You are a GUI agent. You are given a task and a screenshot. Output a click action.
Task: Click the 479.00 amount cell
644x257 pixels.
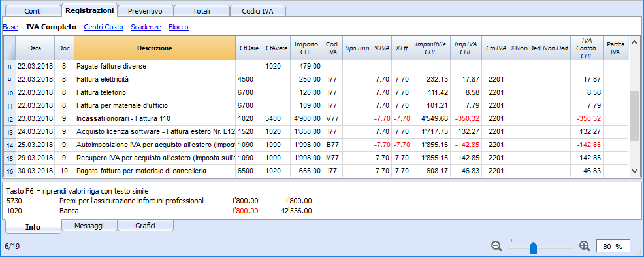(x=306, y=66)
